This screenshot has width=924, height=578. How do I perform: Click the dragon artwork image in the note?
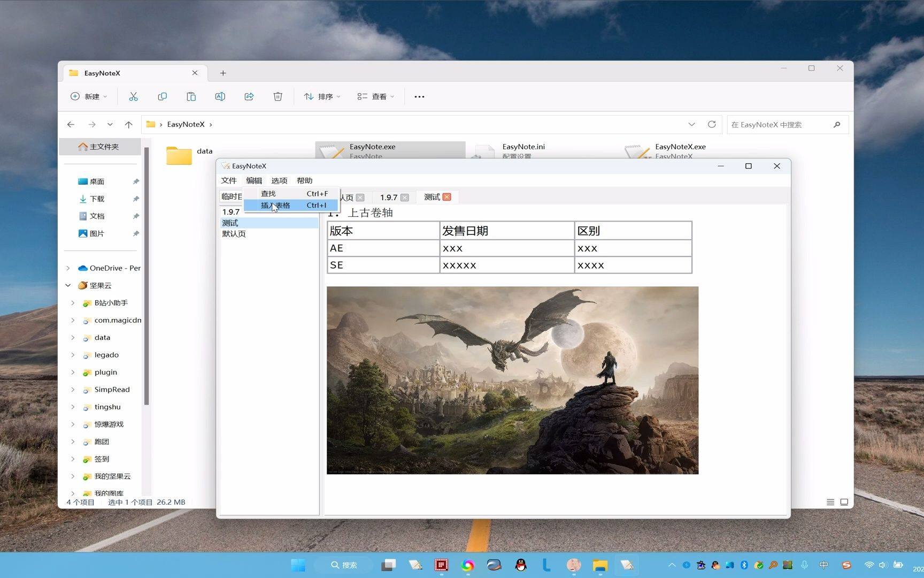[x=512, y=380]
